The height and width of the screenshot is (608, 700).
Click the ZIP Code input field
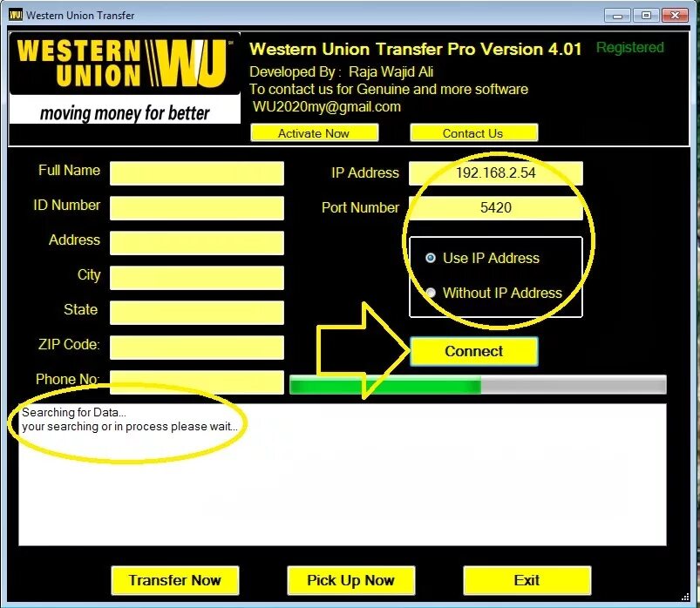click(197, 348)
